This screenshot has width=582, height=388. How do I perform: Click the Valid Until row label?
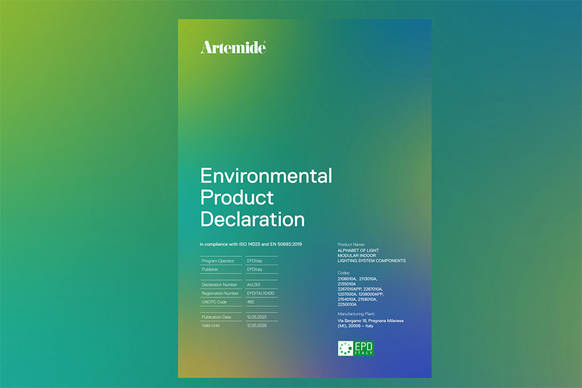tap(211, 326)
